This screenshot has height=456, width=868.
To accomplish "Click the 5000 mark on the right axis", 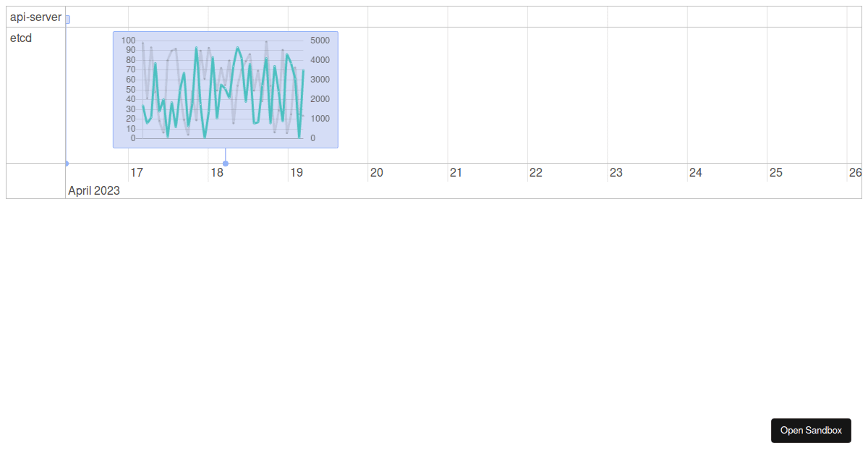I will [x=320, y=41].
